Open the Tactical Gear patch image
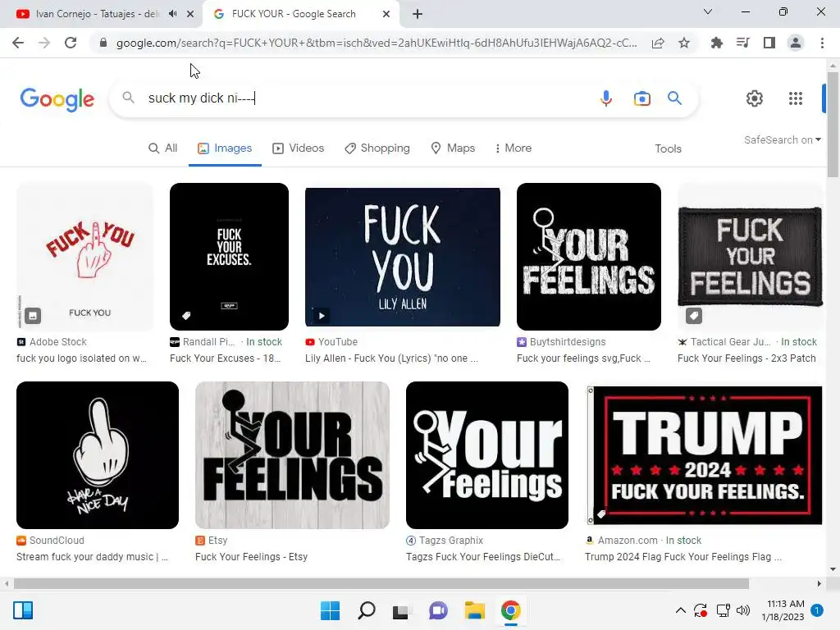The height and width of the screenshot is (630, 840). pyautogui.click(x=750, y=257)
